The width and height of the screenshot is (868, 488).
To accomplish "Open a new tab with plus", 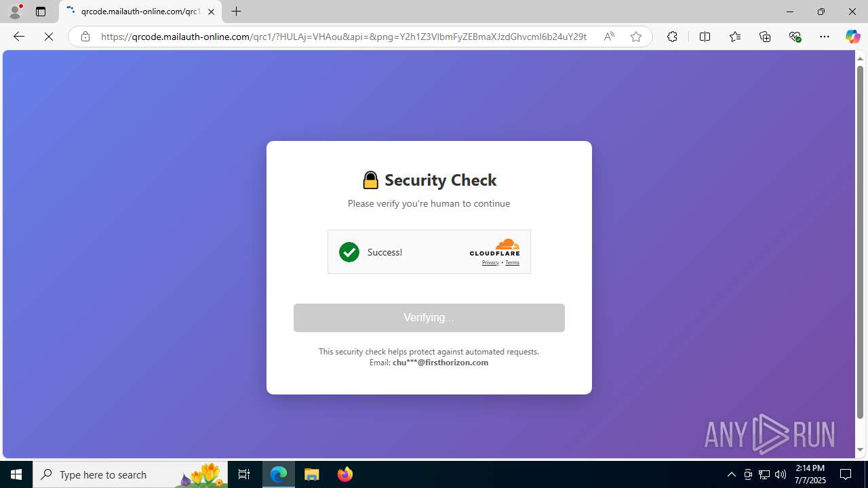I will tap(236, 12).
